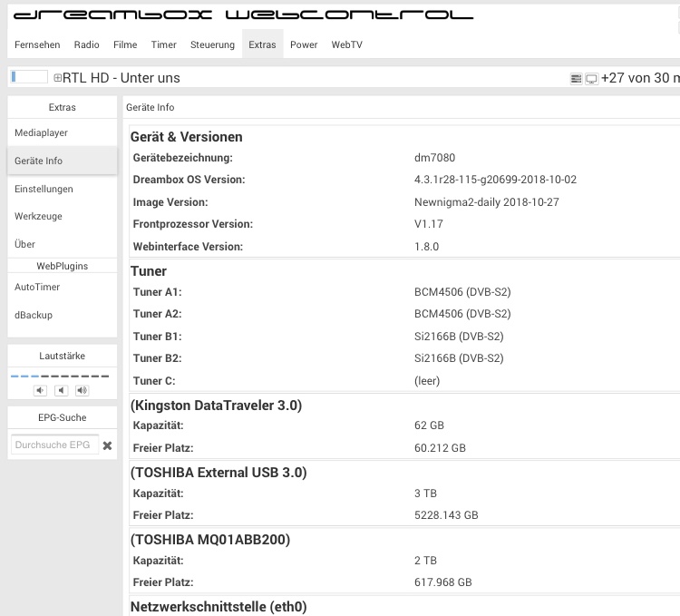Click the Dreambox OS Version label
This screenshot has width=680, height=616.
click(x=189, y=180)
